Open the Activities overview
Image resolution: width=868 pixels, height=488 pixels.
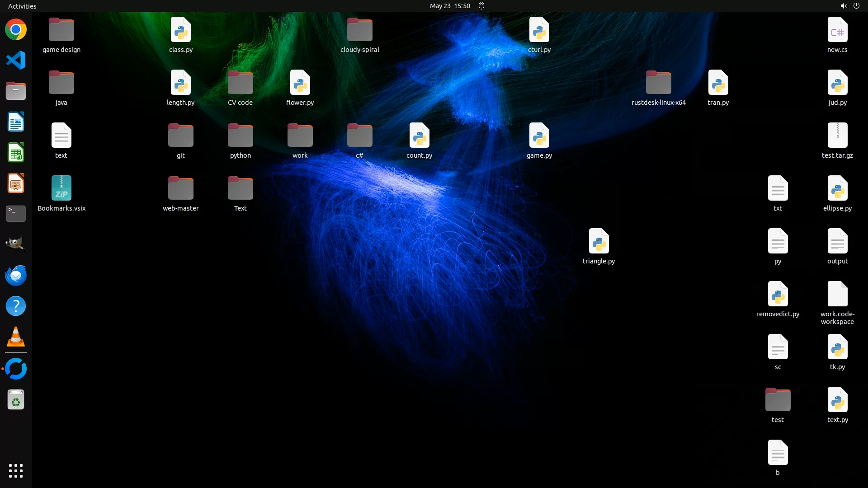click(22, 6)
